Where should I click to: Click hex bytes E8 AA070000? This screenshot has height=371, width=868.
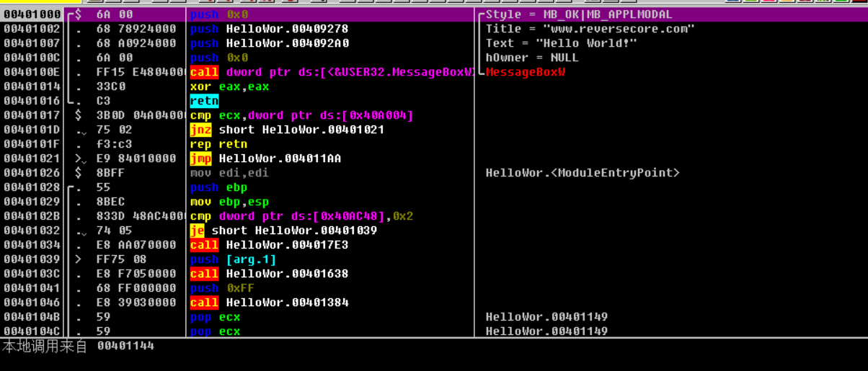pyautogui.click(x=136, y=245)
